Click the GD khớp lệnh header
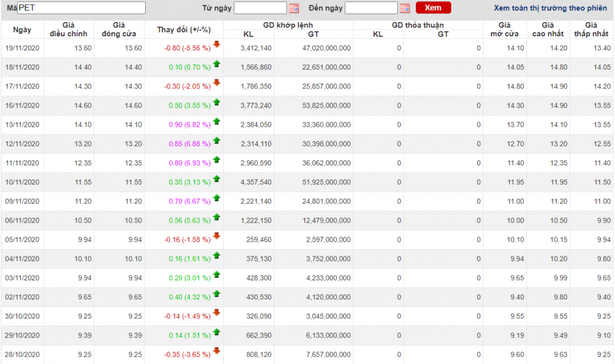Image resolution: width=615 pixels, height=364 pixels. [288, 25]
